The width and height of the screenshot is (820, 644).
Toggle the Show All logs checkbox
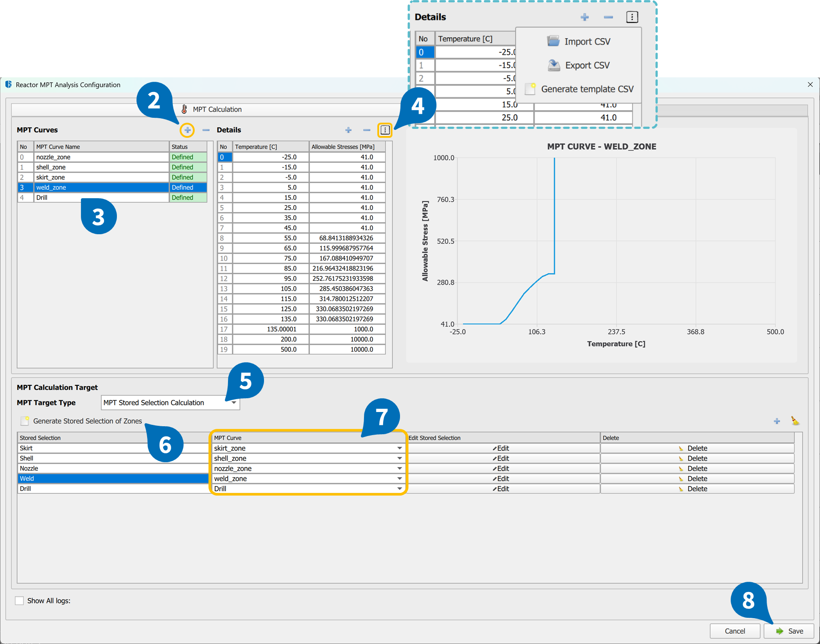coord(20,600)
